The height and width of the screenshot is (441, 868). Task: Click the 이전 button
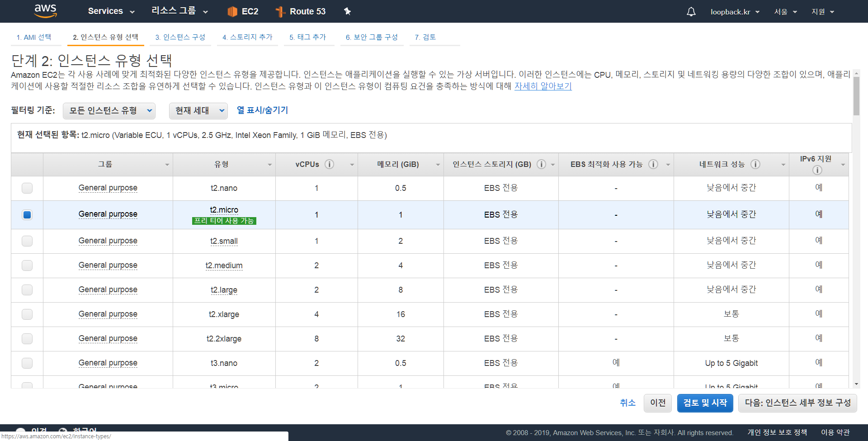[x=658, y=403]
